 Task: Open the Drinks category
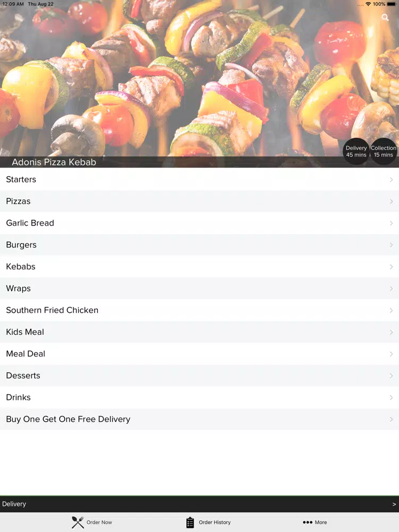tap(199, 397)
